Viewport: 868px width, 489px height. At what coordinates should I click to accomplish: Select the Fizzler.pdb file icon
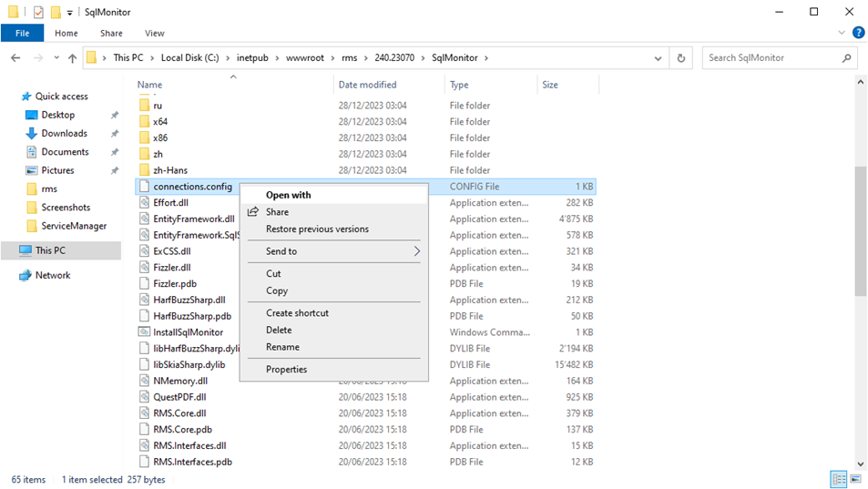[x=145, y=284]
